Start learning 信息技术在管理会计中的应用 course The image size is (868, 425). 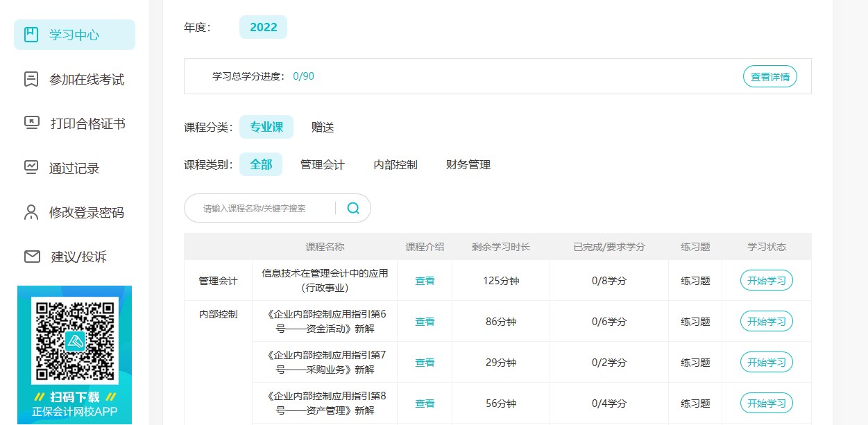[x=766, y=281]
